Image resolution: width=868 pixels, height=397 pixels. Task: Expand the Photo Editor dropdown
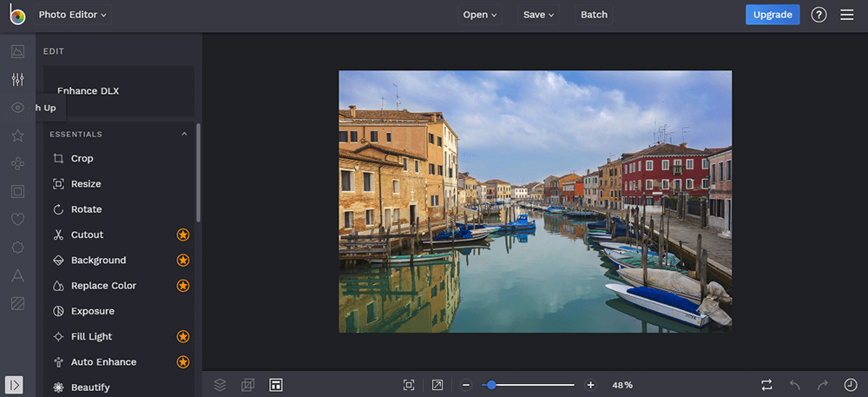pos(73,15)
